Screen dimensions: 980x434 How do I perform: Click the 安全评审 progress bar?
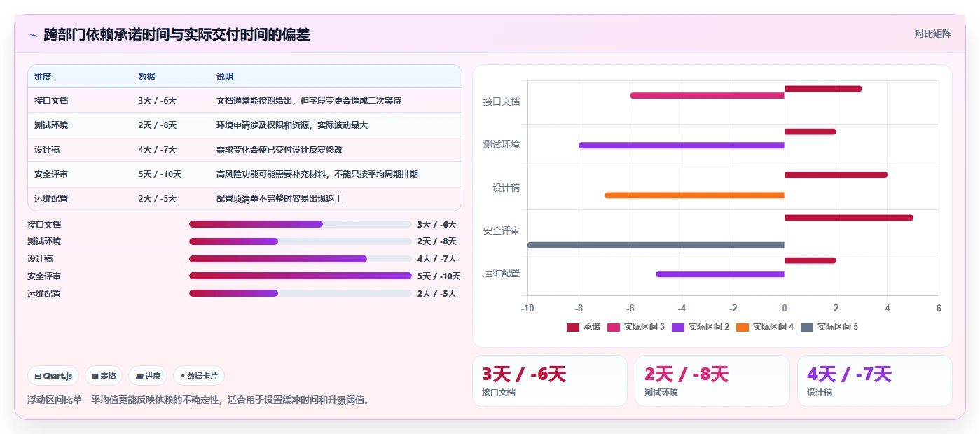click(x=301, y=276)
